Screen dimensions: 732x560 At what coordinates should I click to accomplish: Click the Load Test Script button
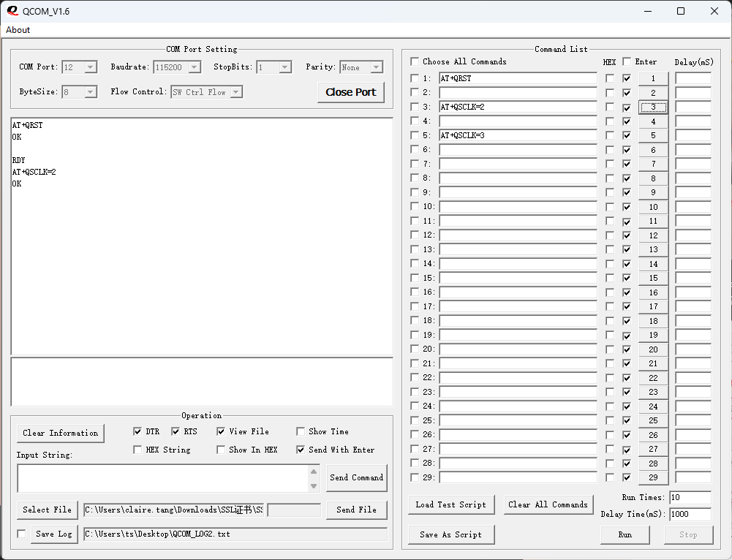pos(450,504)
